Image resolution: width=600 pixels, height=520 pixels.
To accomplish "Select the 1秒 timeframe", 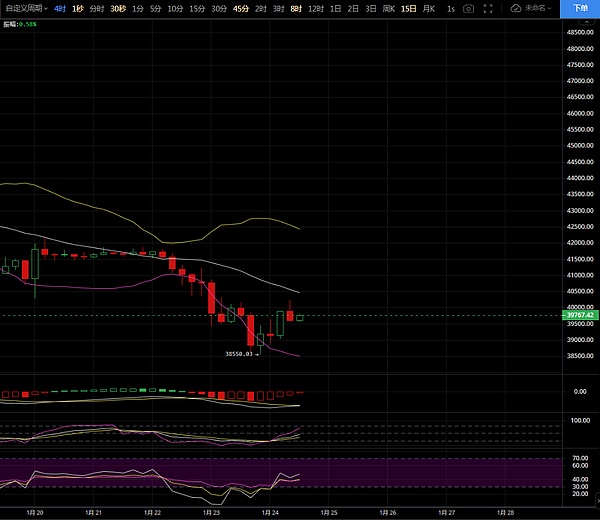I will (78, 8).
